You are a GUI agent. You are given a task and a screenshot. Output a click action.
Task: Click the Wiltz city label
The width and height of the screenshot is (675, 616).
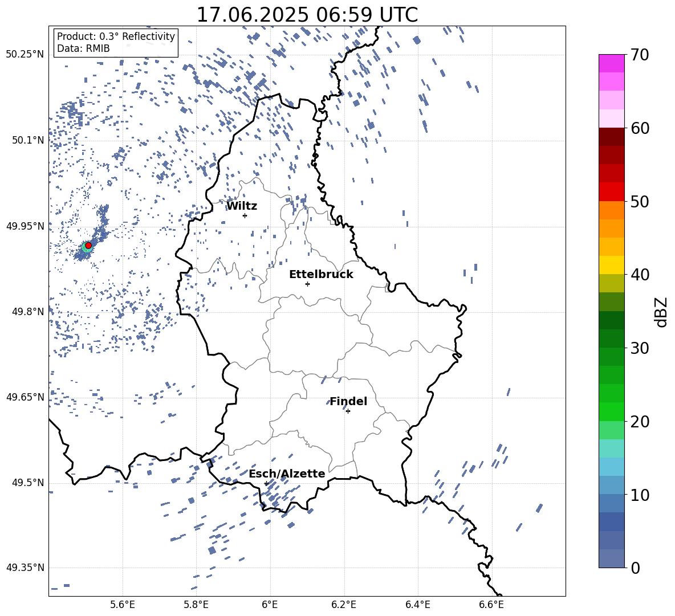(242, 206)
